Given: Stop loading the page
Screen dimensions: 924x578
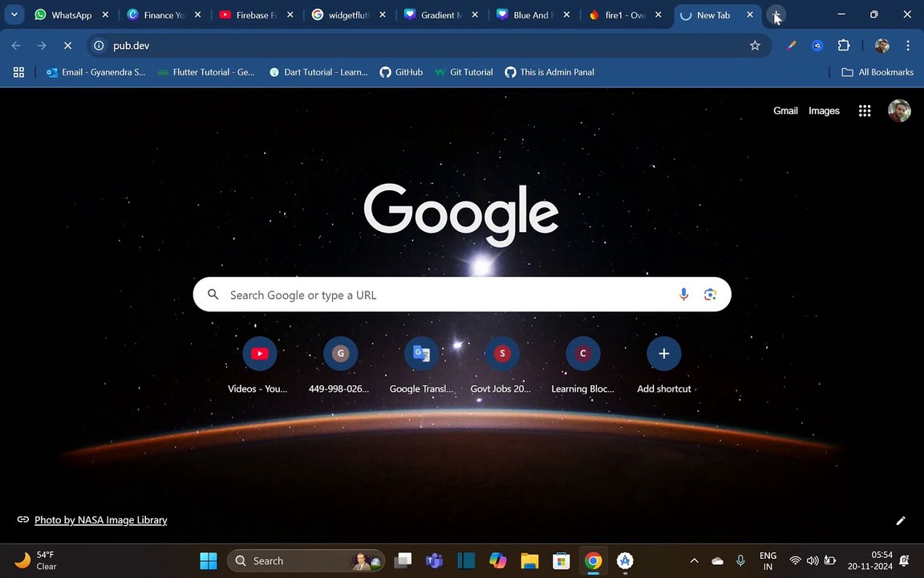Looking at the screenshot, I should pyautogui.click(x=67, y=46).
